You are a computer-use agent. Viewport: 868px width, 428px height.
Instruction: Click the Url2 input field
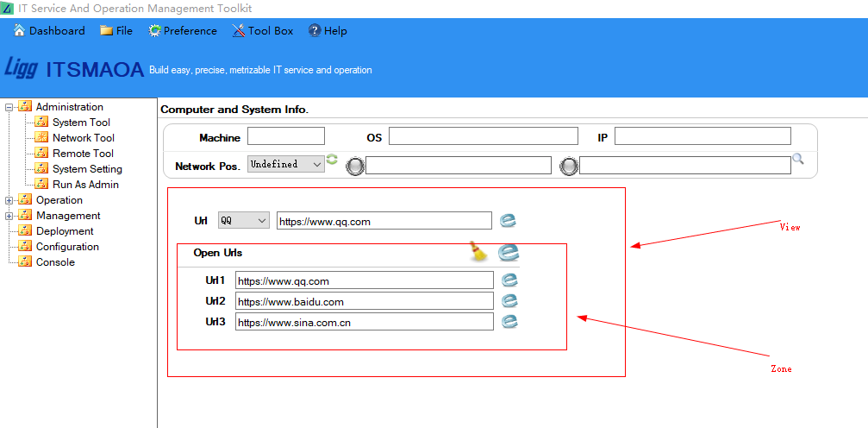click(365, 301)
